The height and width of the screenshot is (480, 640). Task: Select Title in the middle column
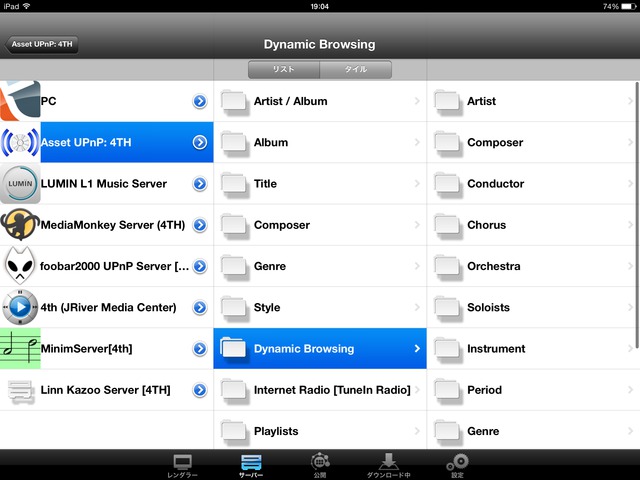point(265,184)
